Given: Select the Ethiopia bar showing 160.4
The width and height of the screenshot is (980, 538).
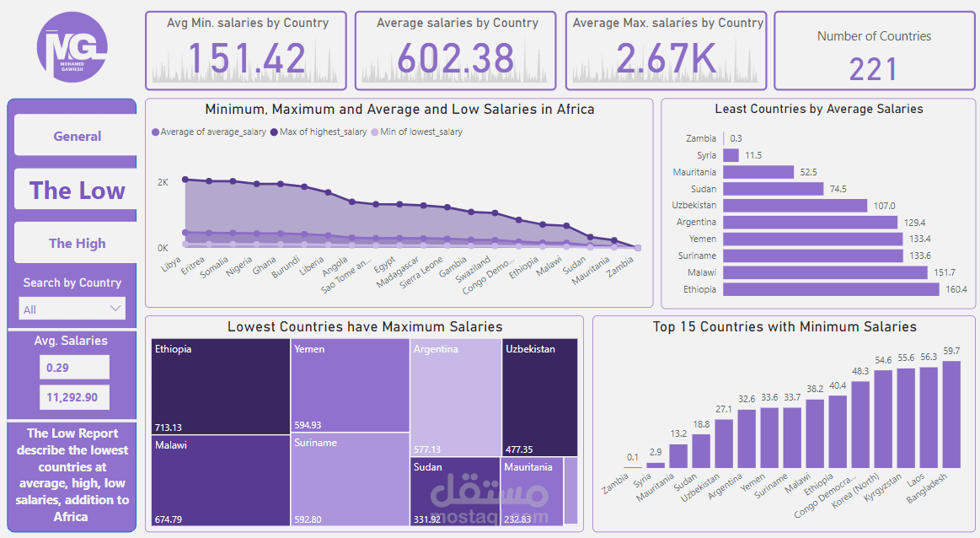Looking at the screenshot, I should [831, 289].
